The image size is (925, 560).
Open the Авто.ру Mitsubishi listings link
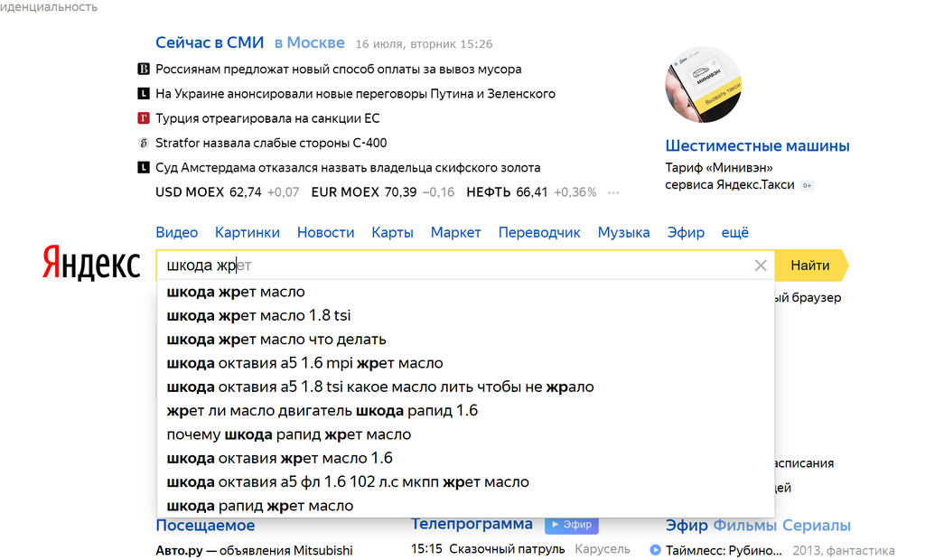254,551
